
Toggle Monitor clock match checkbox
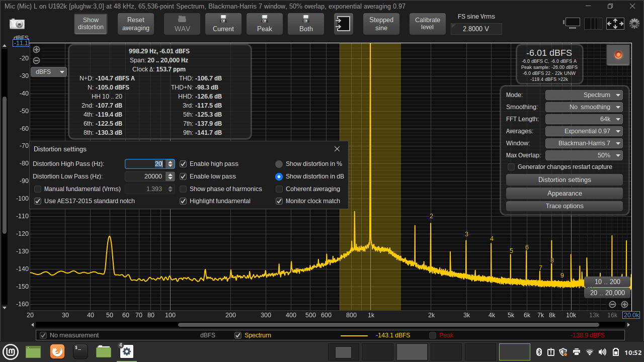pyautogui.click(x=279, y=201)
